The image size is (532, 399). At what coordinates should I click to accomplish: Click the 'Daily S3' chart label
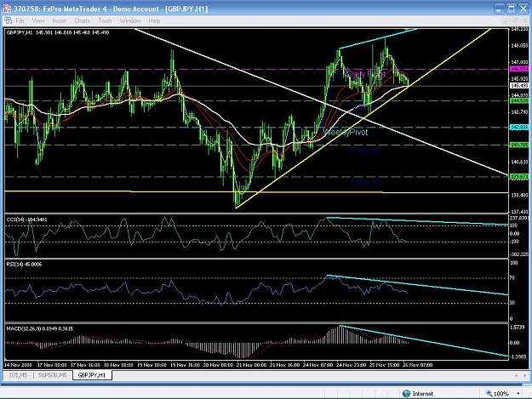tap(366, 181)
